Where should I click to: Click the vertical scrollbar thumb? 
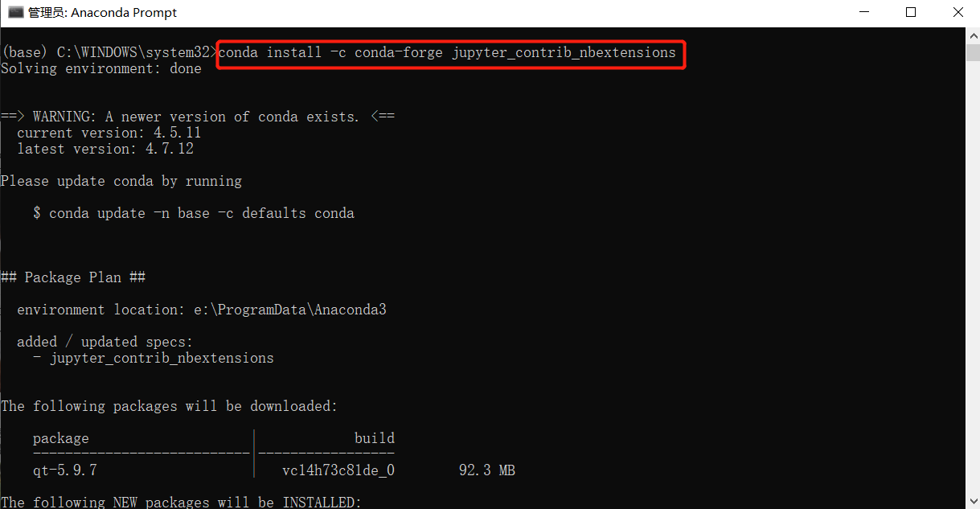(973, 52)
